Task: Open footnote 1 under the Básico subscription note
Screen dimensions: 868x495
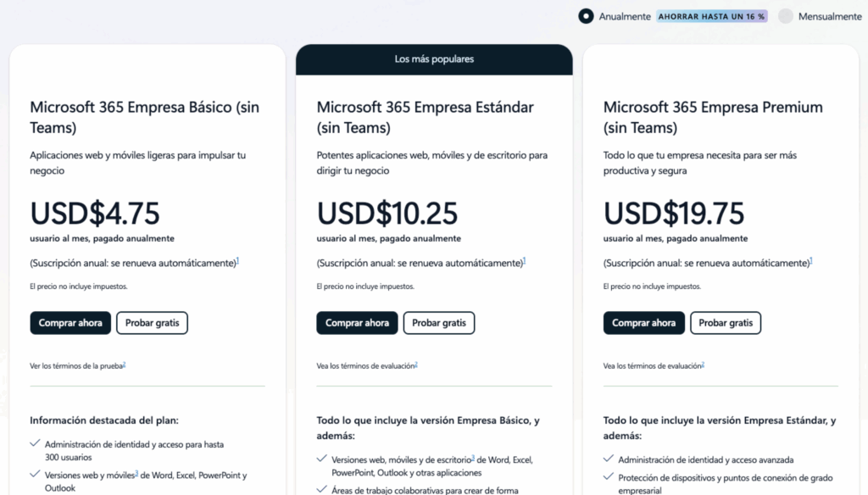Action: point(237,260)
